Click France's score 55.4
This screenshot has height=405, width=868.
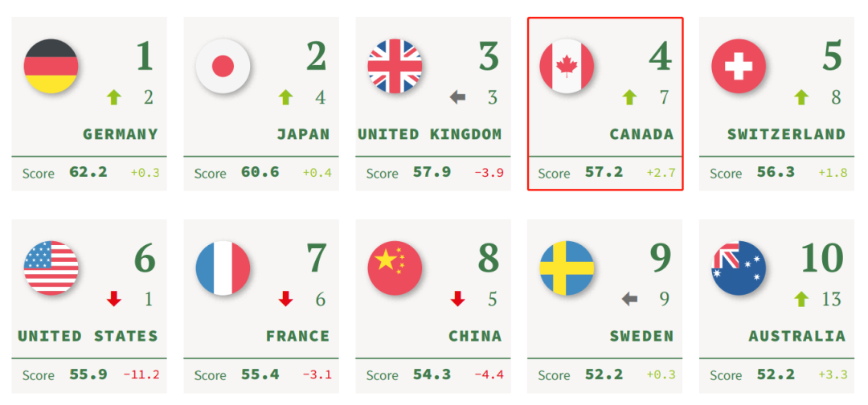[260, 374]
